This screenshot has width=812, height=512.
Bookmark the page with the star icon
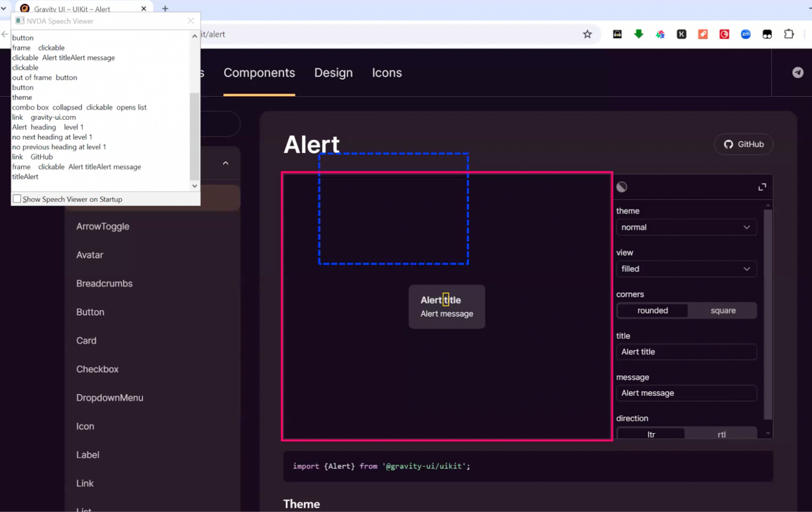click(588, 34)
